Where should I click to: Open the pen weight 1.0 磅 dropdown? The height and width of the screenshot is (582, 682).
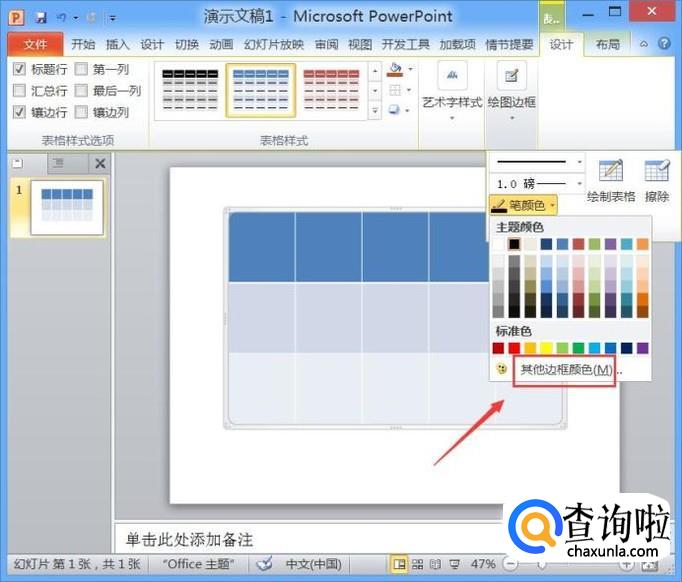537,184
